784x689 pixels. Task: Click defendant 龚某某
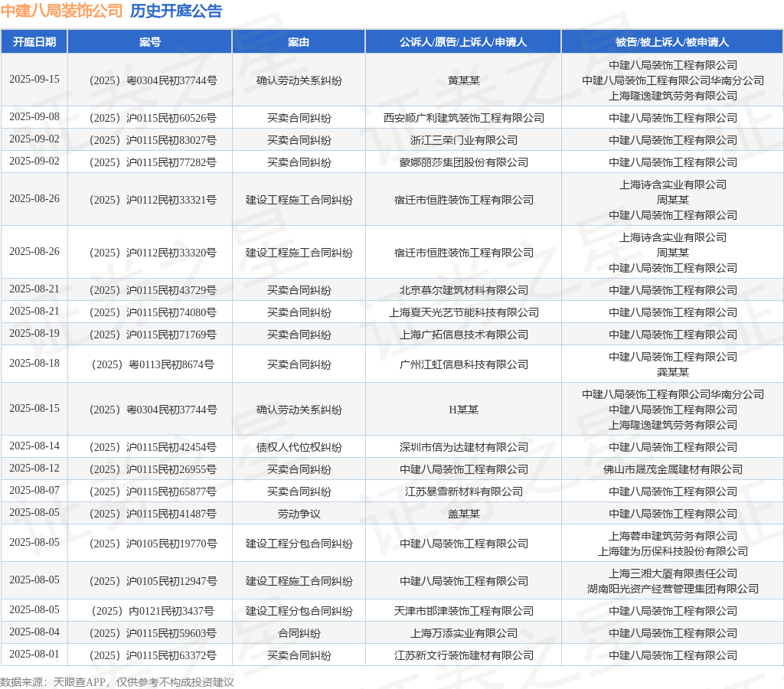point(672,372)
